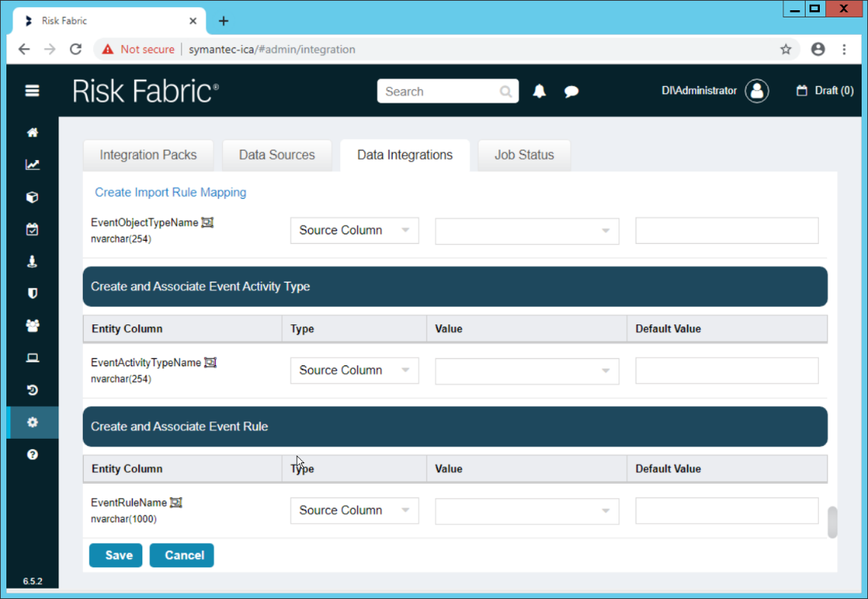
Task: Open Value dropdown for EventActivityTypeName
Action: coord(527,371)
